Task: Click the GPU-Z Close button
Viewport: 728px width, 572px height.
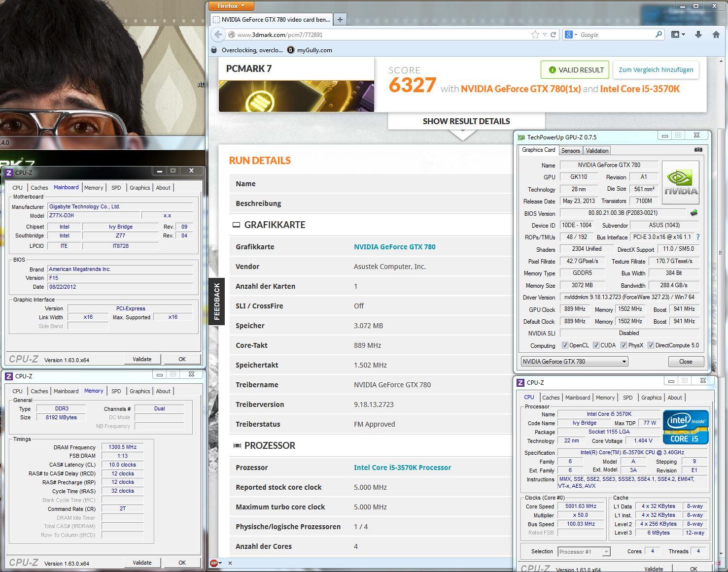Action: coord(686,362)
